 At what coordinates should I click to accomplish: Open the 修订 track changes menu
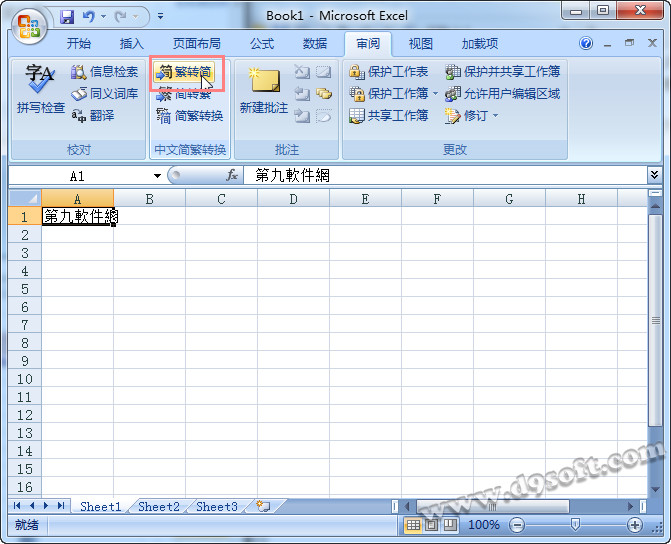pos(472,115)
